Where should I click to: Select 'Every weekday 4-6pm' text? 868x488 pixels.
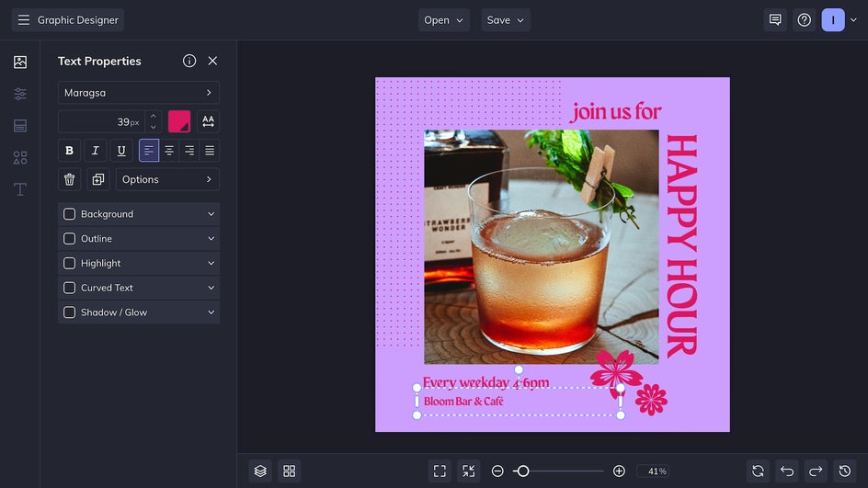[485, 382]
